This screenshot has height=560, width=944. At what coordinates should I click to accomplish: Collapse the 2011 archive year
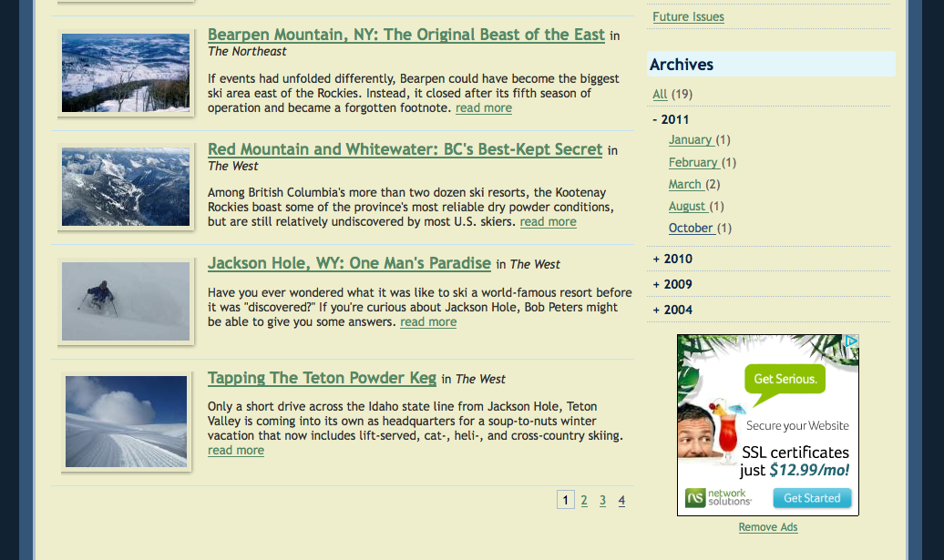(671, 119)
